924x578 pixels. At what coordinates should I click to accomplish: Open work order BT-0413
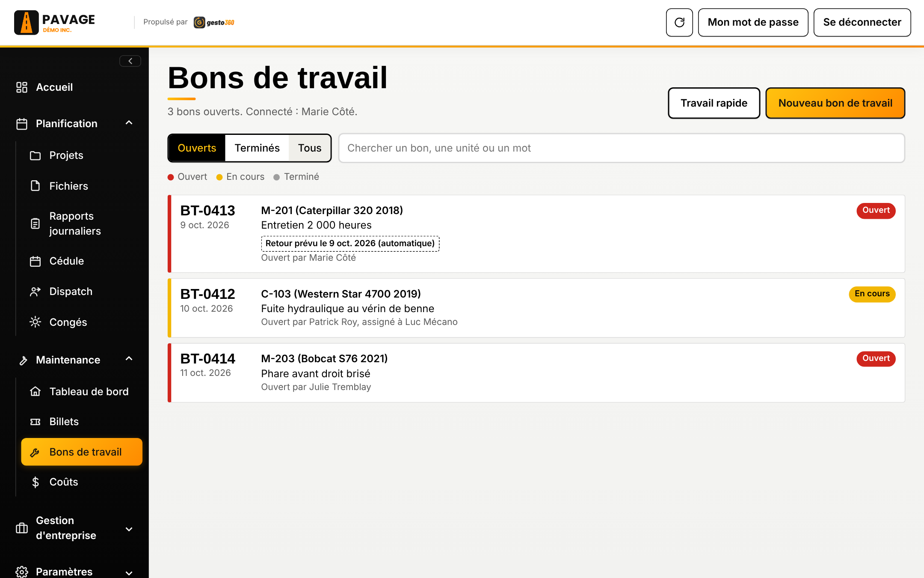(536, 234)
